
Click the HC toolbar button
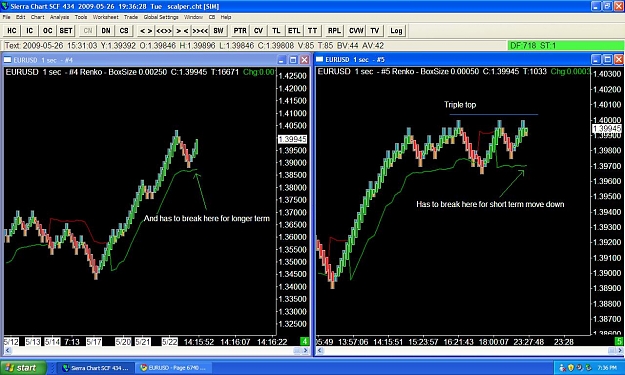pyautogui.click(x=12, y=31)
